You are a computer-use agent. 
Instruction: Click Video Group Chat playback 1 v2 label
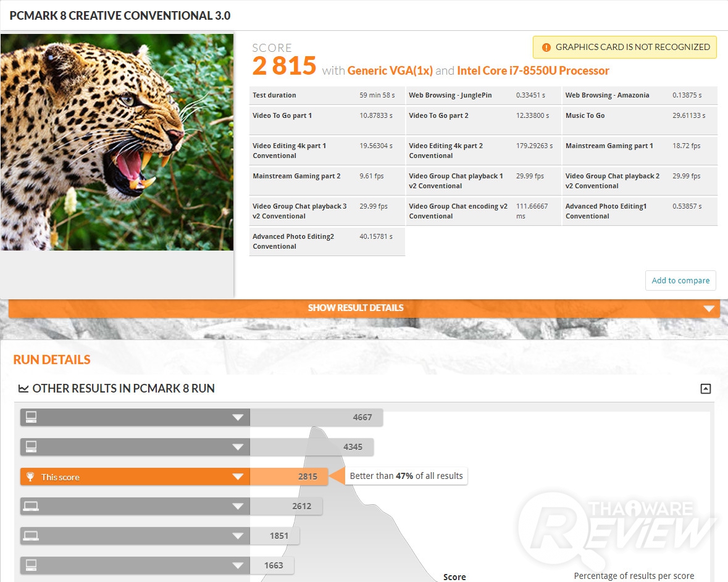[456, 181]
